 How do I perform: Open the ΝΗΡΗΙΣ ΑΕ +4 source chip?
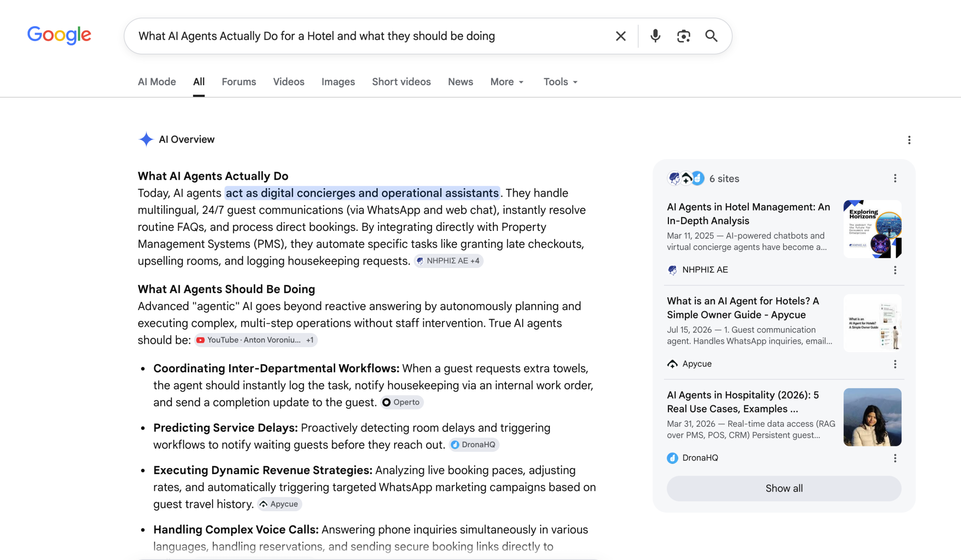click(x=449, y=261)
